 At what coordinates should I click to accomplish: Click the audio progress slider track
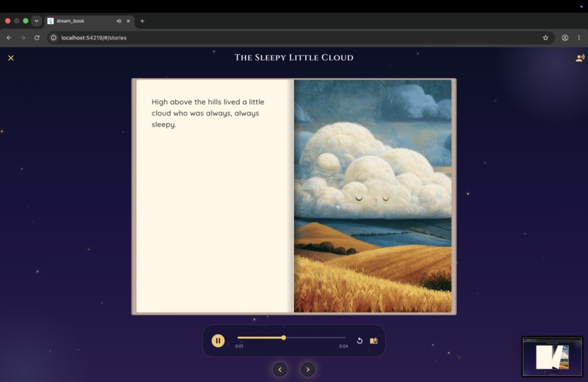click(291, 337)
